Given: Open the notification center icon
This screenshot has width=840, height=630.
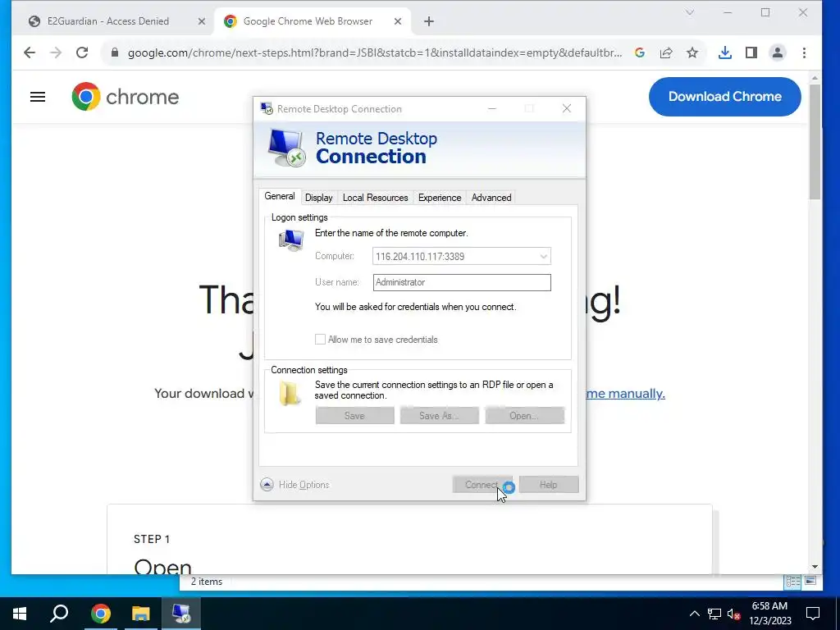Looking at the screenshot, I should coord(813,614).
